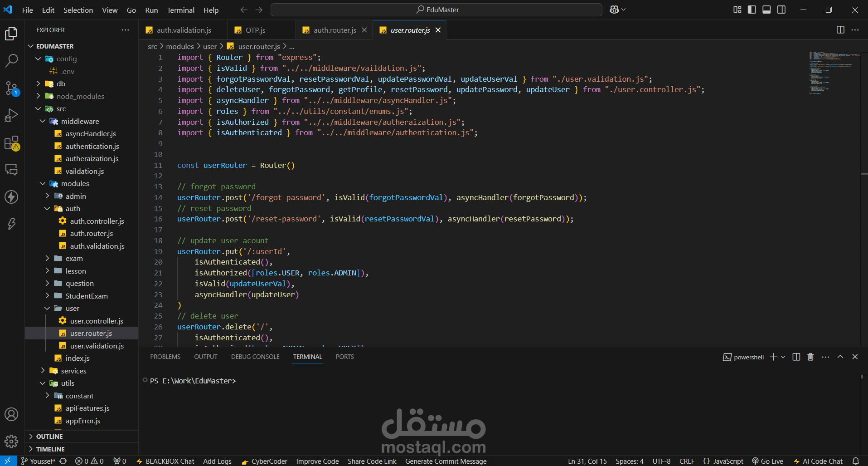Toggle primary side bar visibility

pyautogui.click(x=752, y=10)
